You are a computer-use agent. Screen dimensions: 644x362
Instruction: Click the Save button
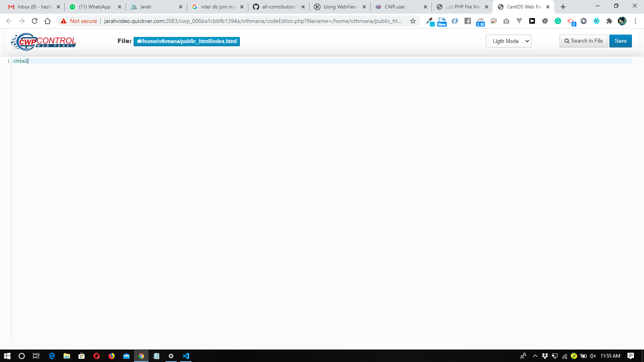(620, 41)
